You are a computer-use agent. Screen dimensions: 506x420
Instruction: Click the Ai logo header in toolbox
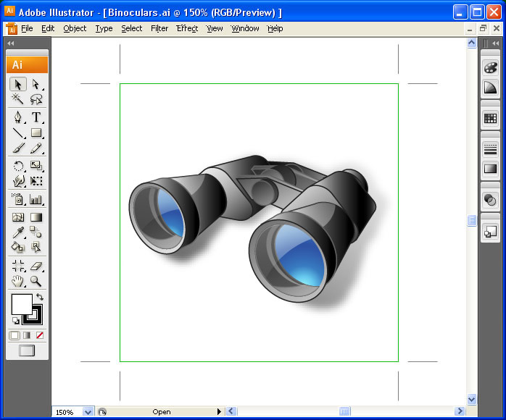tap(27, 64)
